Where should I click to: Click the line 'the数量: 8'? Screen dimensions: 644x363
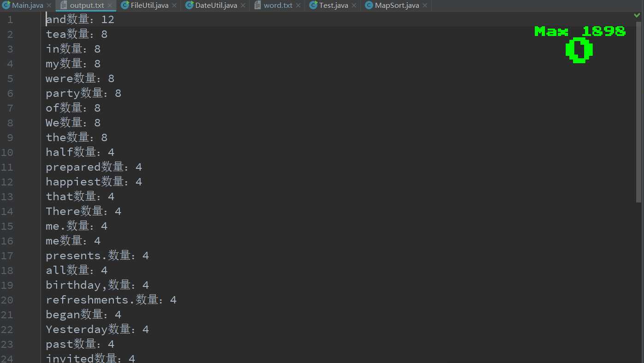[76, 137]
